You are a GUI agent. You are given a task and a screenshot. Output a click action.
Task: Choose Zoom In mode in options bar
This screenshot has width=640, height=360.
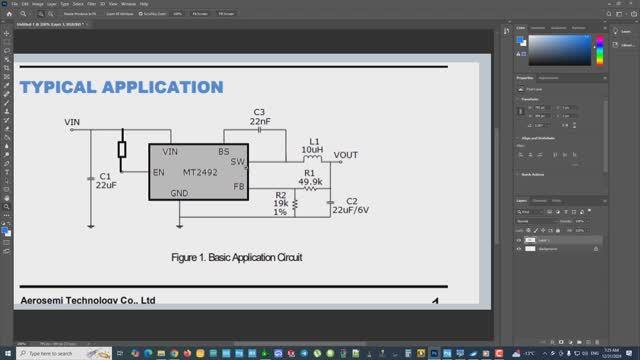[40, 14]
